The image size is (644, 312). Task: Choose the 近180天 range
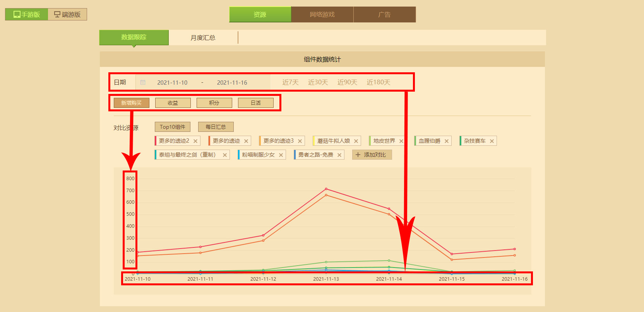pos(379,82)
